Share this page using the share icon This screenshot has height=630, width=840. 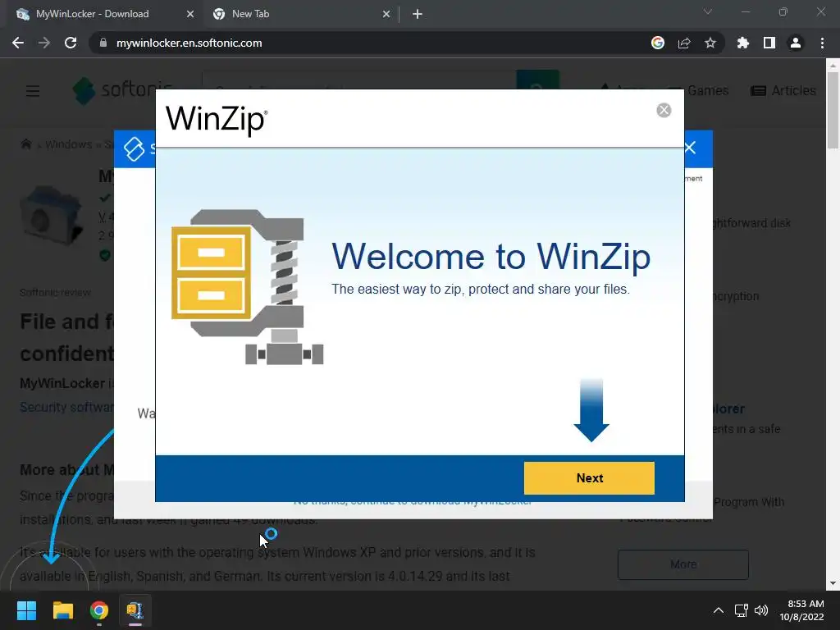pos(684,43)
